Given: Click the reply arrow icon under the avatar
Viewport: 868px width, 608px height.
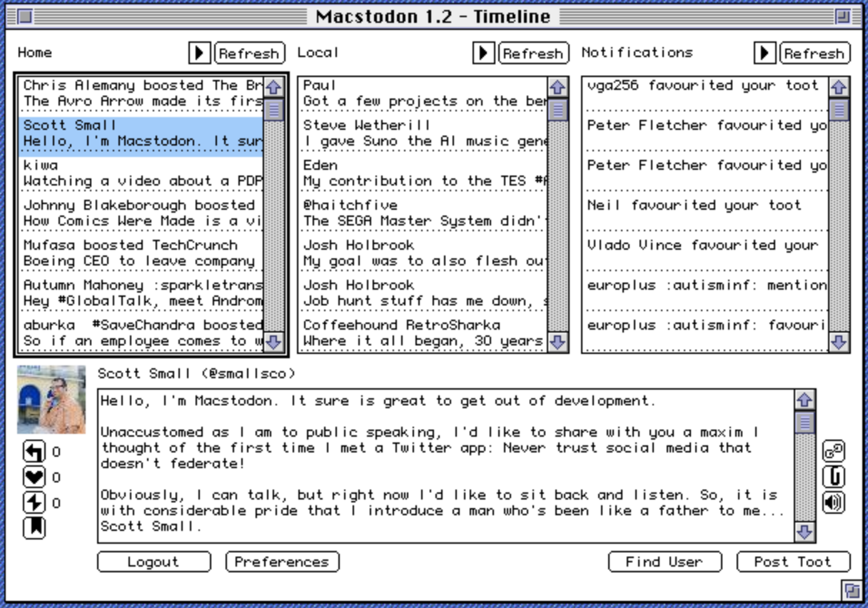Looking at the screenshot, I should click(x=34, y=452).
